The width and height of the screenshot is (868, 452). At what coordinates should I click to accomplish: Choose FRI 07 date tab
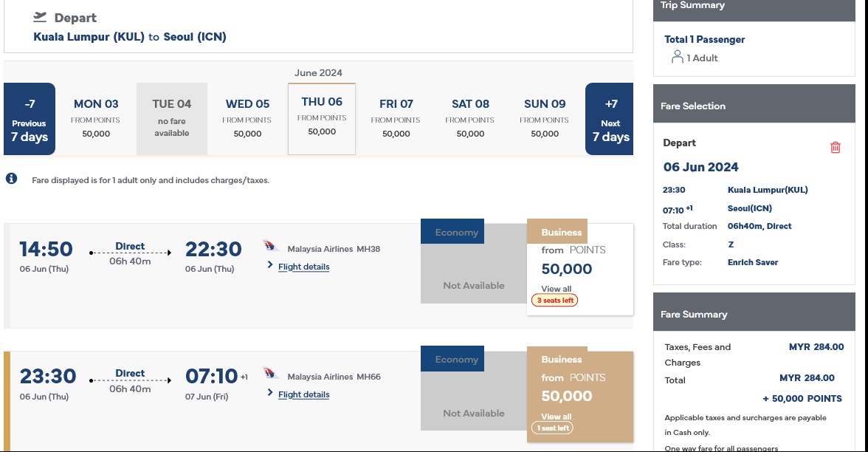396,118
